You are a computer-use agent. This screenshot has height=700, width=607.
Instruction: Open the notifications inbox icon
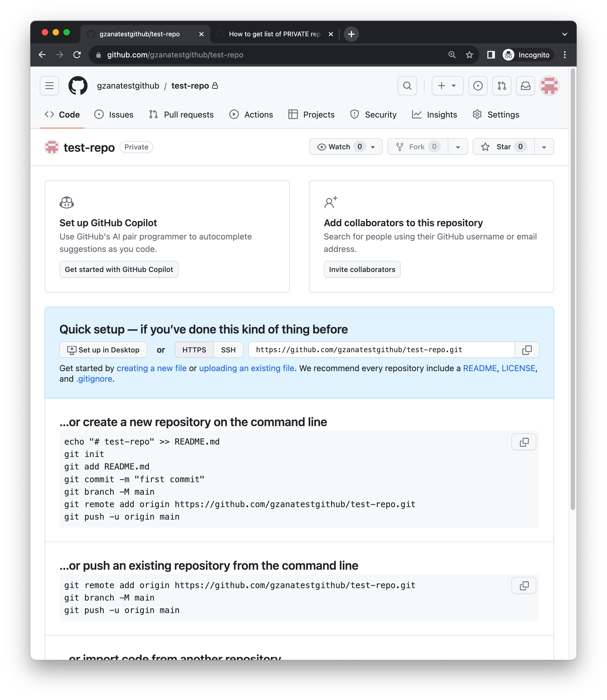pos(525,86)
